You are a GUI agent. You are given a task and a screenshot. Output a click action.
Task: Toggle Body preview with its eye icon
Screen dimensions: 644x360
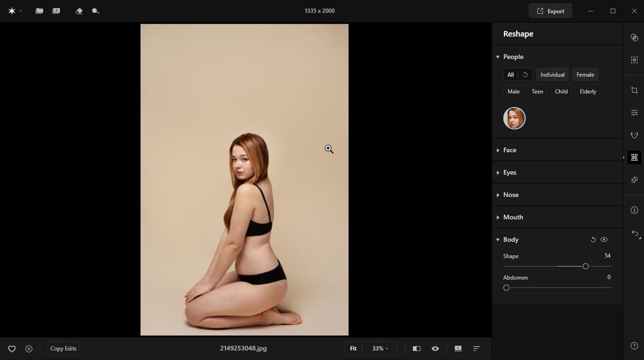coord(605,239)
